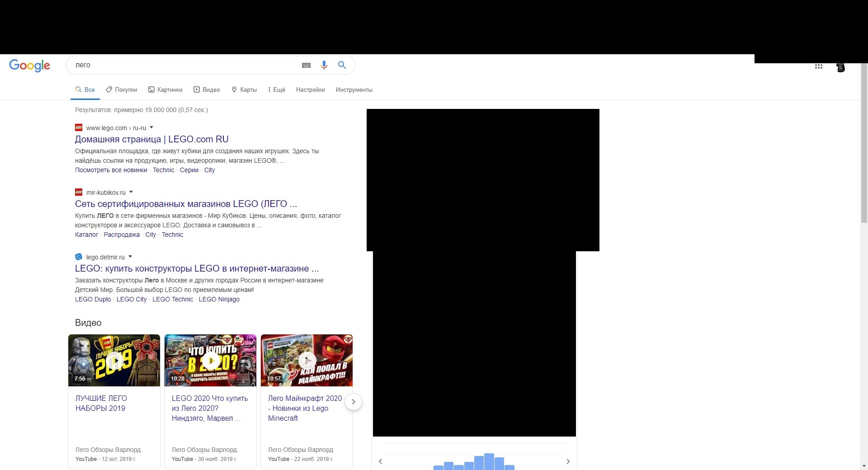This screenshot has height=470, width=868.
Task: Open the Google apps grid
Action: pyautogui.click(x=819, y=66)
